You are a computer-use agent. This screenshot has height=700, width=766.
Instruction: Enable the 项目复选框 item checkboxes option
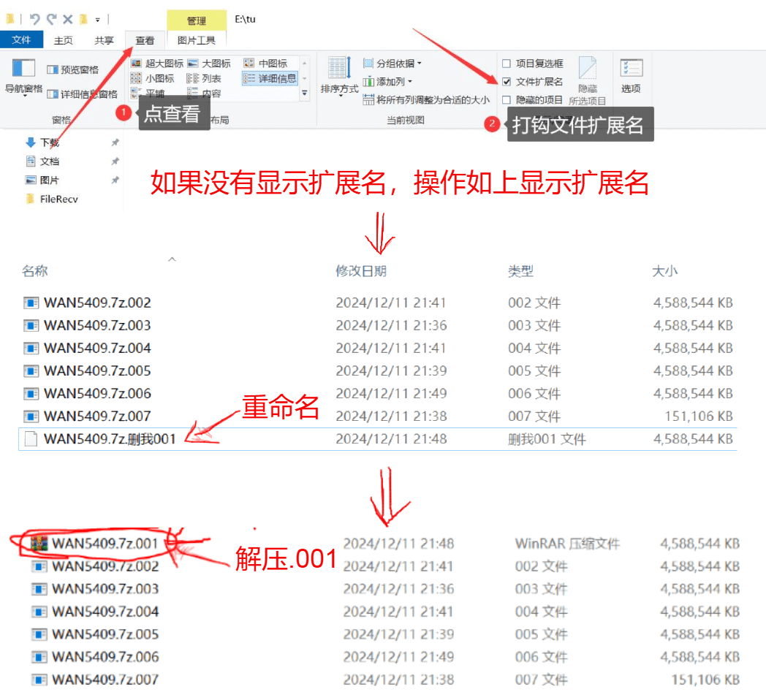507,64
